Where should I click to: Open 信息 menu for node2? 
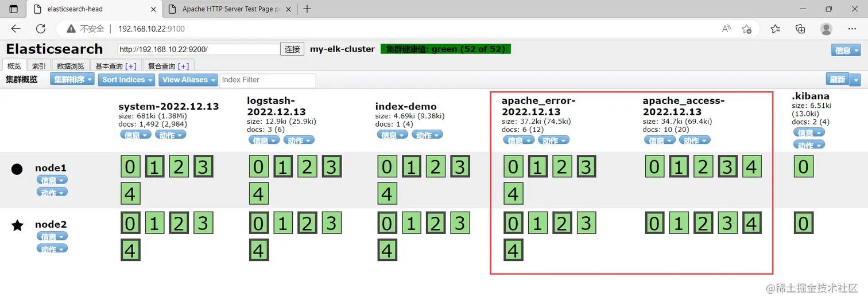click(x=52, y=236)
